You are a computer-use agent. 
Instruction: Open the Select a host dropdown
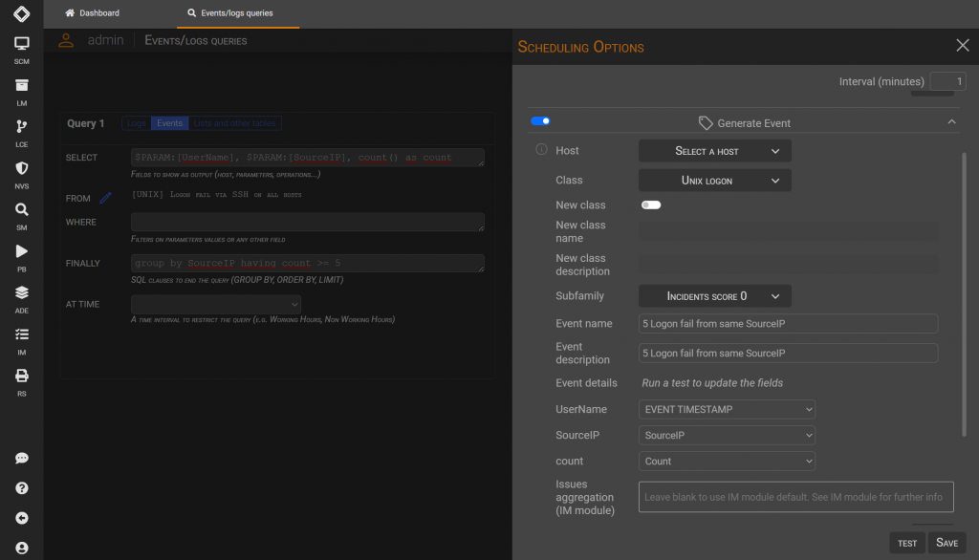tap(715, 151)
